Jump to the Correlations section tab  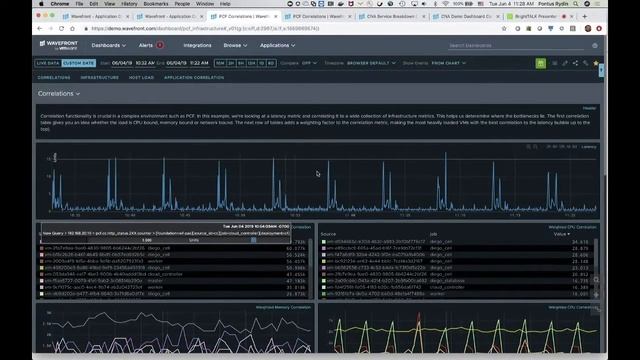point(54,78)
